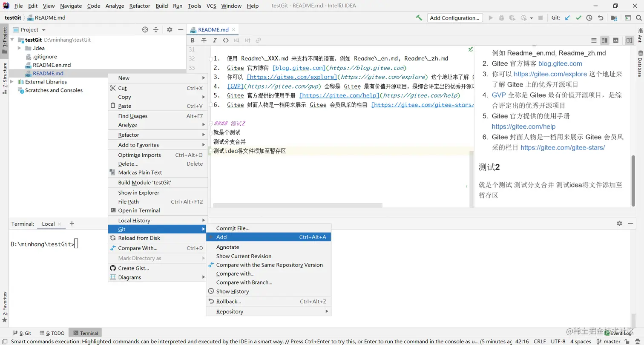The width and height of the screenshot is (644, 345).
Task: Click the Git Commit checkmark icon
Action: tap(578, 18)
